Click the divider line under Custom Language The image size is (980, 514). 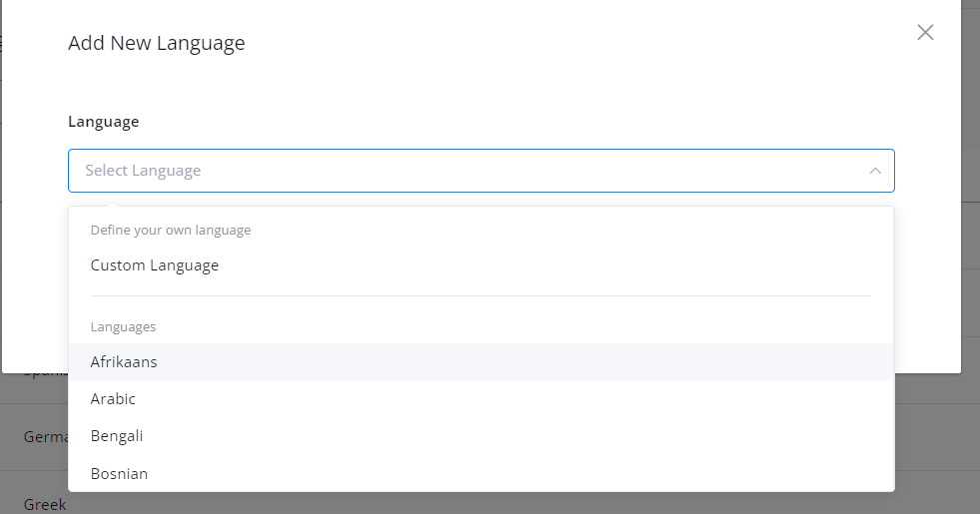coord(481,295)
